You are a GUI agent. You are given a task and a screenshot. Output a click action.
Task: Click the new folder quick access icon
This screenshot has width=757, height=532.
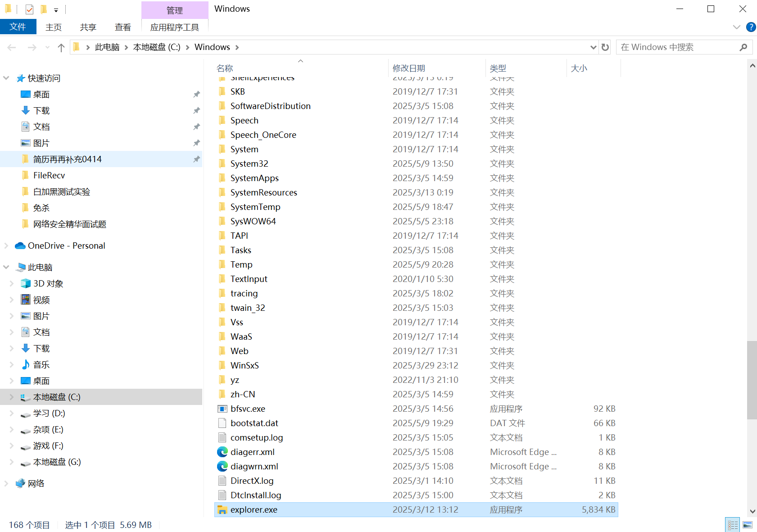click(x=43, y=9)
